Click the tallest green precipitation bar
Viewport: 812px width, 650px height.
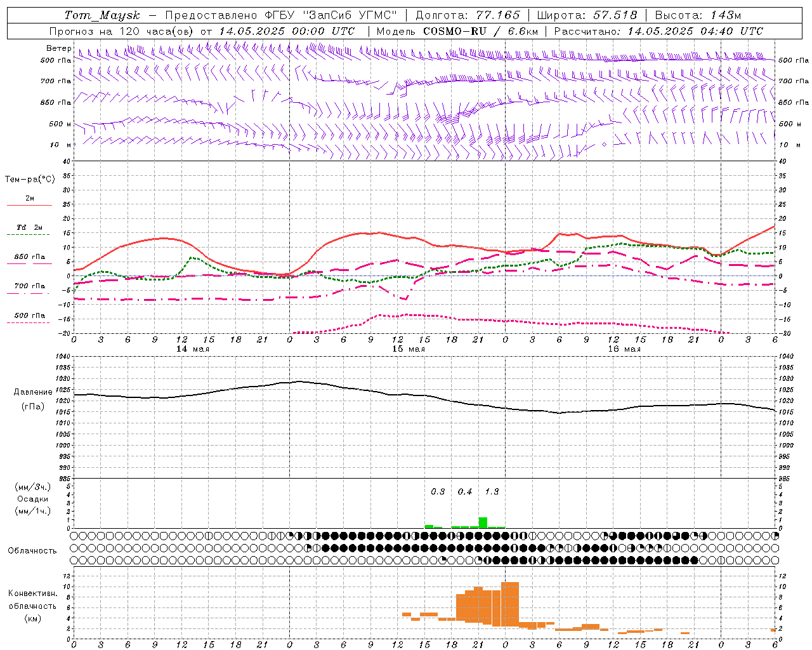pyautogui.click(x=483, y=522)
